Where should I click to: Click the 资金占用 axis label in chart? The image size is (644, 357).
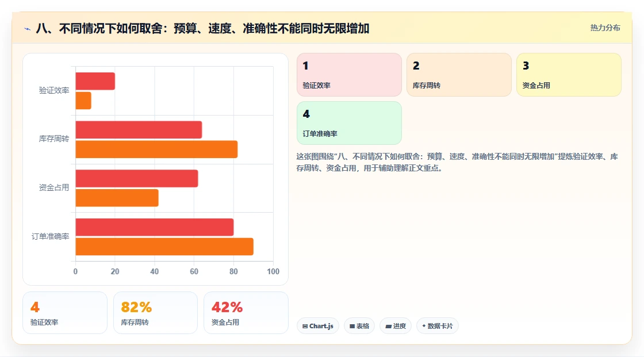pos(54,188)
